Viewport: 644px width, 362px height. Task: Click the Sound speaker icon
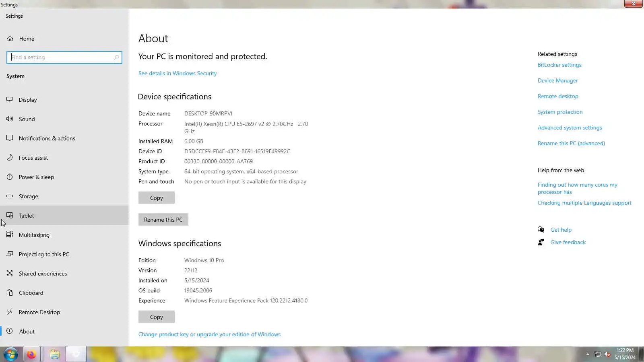(x=10, y=119)
